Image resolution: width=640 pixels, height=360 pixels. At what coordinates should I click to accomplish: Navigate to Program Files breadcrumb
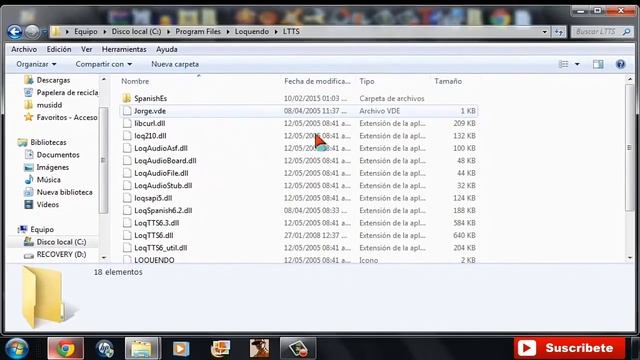point(198,31)
